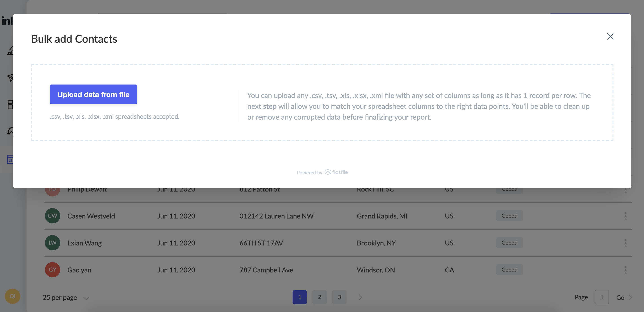Screen dimensions: 644x312
Task: Click the Upload data from file button
Action: tap(93, 94)
